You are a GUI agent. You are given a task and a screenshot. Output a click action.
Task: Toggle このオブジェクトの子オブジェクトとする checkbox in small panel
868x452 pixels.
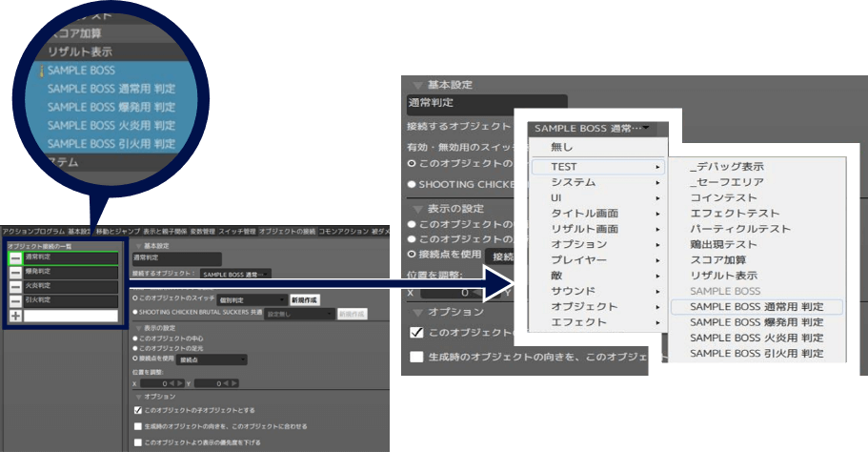(x=139, y=410)
